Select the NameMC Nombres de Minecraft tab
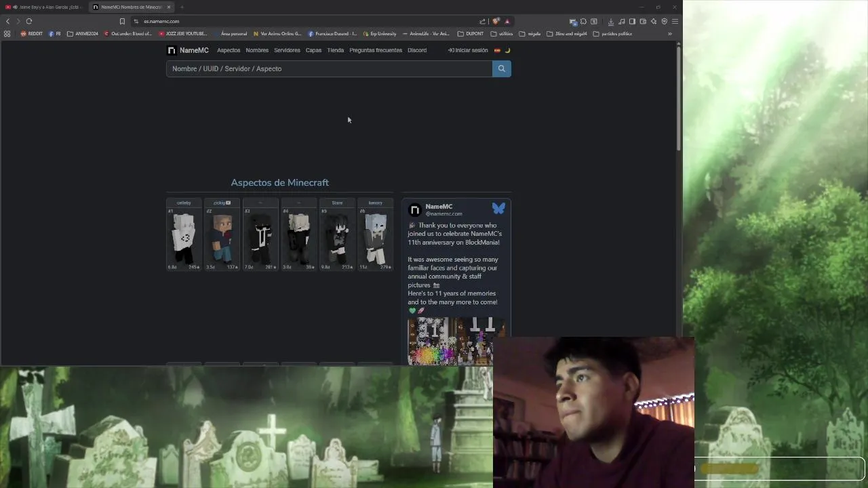 tap(132, 7)
